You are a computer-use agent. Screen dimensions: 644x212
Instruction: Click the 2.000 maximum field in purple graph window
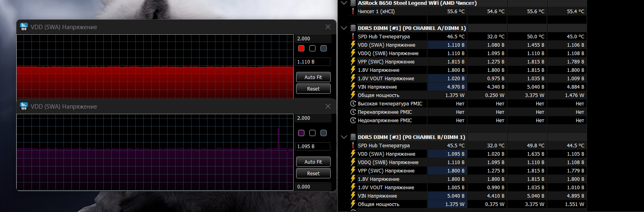[313, 118]
